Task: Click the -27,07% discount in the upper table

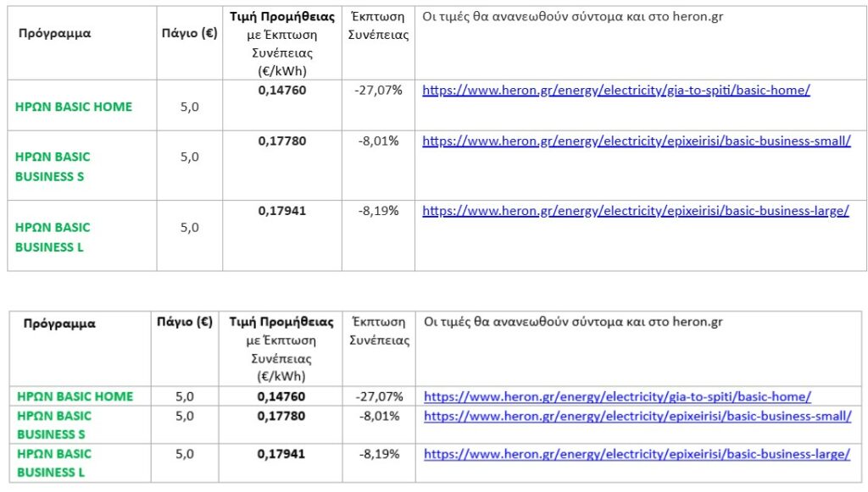Action: click(x=378, y=90)
